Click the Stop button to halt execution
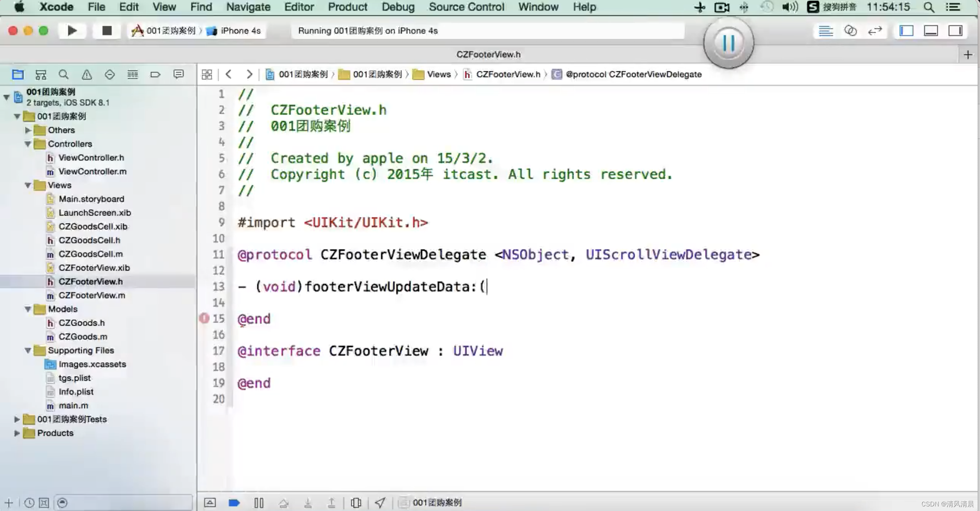This screenshot has width=980, height=511. tap(106, 30)
